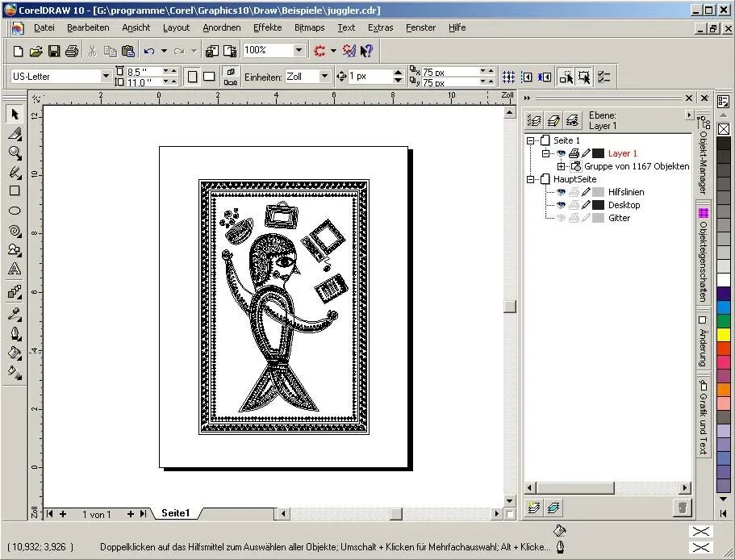Image resolution: width=735 pixels, height=560 pixels.
Task: Toggle editable pencil for Hilfslinien layer
Action: [586, 192]
